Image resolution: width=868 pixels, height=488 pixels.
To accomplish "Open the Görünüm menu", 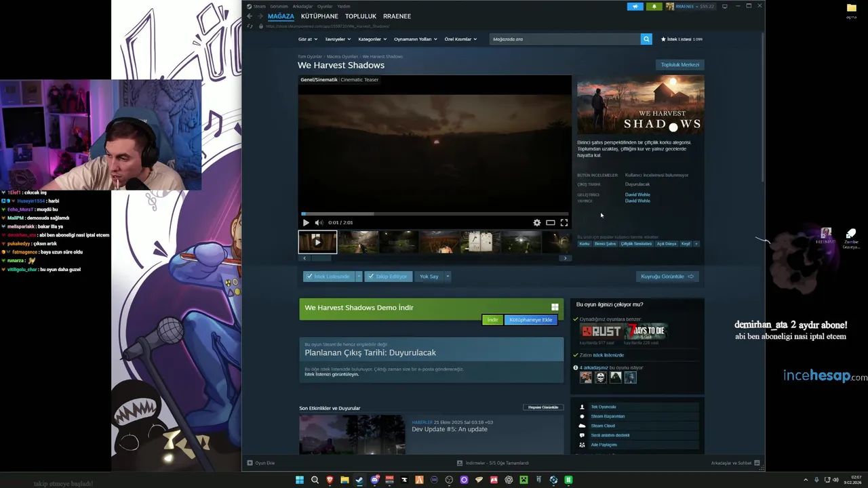I will pos(279,6).
